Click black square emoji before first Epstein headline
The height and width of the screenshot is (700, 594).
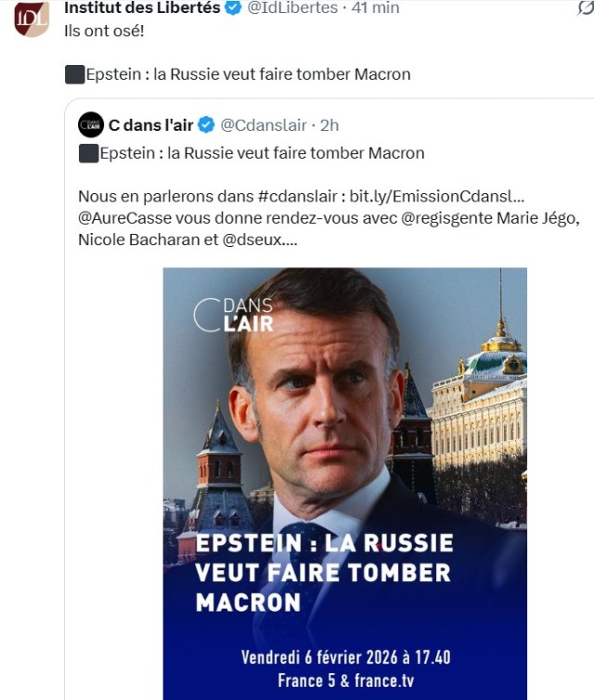(74, 74)
